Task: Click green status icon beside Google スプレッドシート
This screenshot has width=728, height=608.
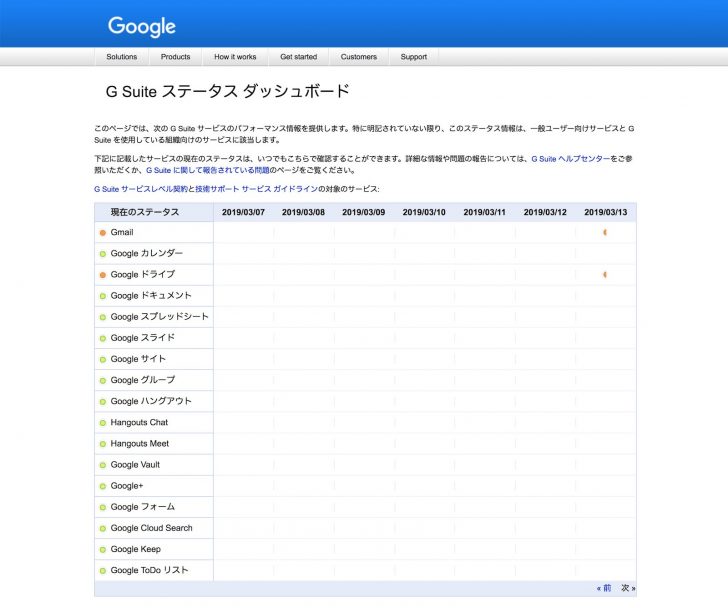Action: tap(103, 317)
